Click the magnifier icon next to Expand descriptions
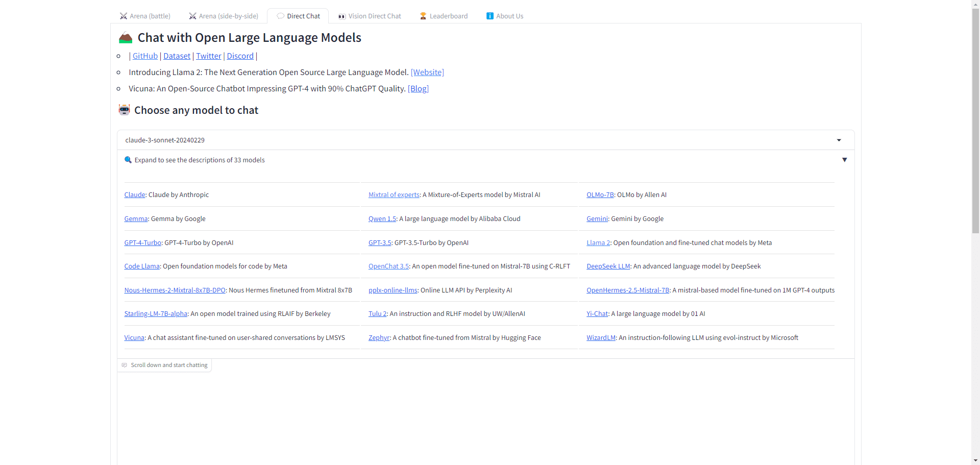Image resolution: width=980 pixels, height=465 pixels. coord(128,160)
